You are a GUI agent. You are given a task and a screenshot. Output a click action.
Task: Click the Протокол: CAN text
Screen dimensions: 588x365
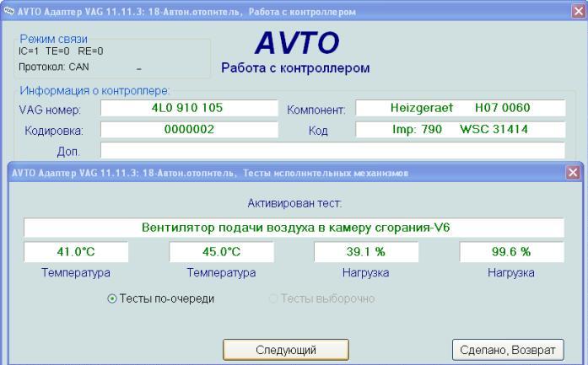54,67
